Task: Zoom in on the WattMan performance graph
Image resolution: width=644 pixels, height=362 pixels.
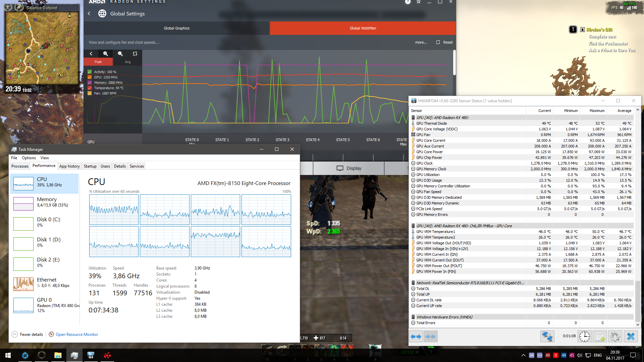Action: (x=106, y=54)
